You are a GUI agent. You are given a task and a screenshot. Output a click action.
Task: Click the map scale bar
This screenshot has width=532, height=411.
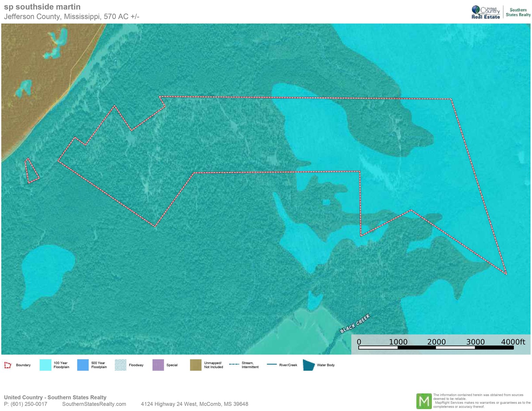pyautogui.click(x=436, y=348)
